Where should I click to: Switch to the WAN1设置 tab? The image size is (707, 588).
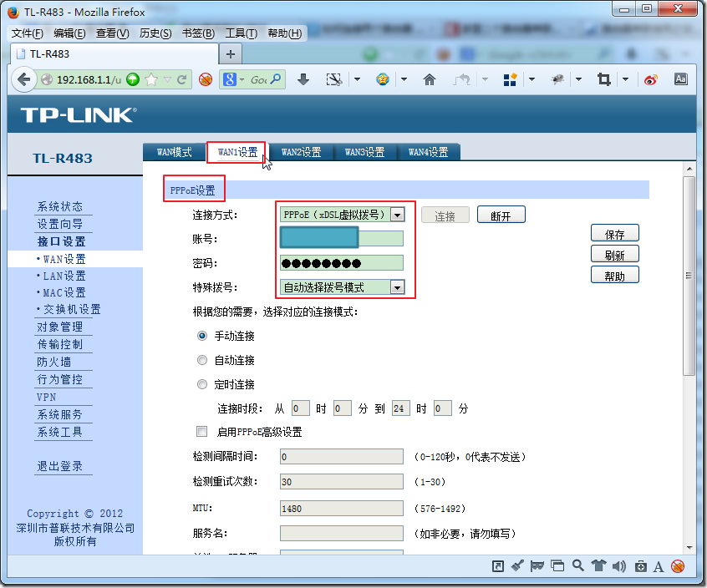[237, 152]
